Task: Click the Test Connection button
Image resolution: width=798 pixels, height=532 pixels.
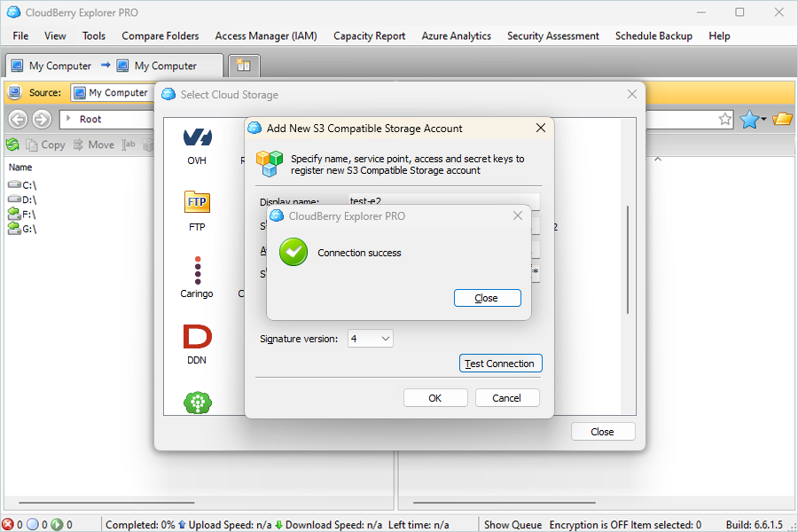Action: coord(500,364)
